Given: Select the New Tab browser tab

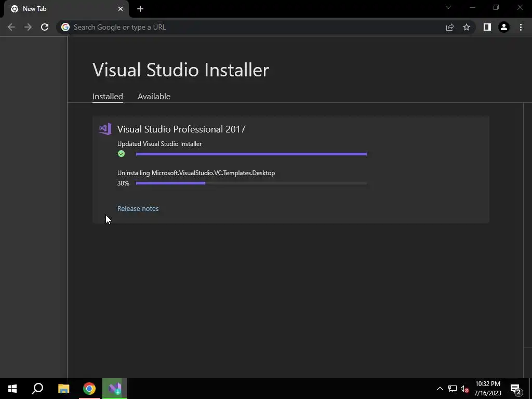Looking at the screenshot, I should click(66, 9).
